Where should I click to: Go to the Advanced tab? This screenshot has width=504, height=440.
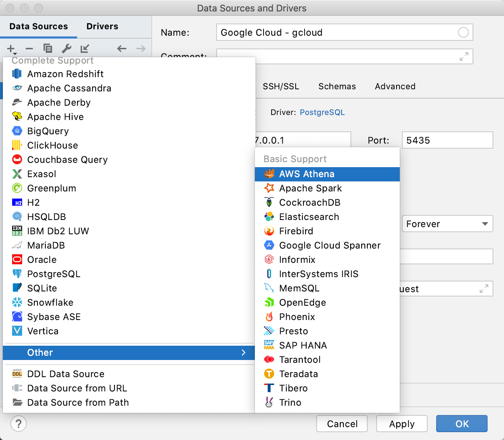click(x=395, y=86)
